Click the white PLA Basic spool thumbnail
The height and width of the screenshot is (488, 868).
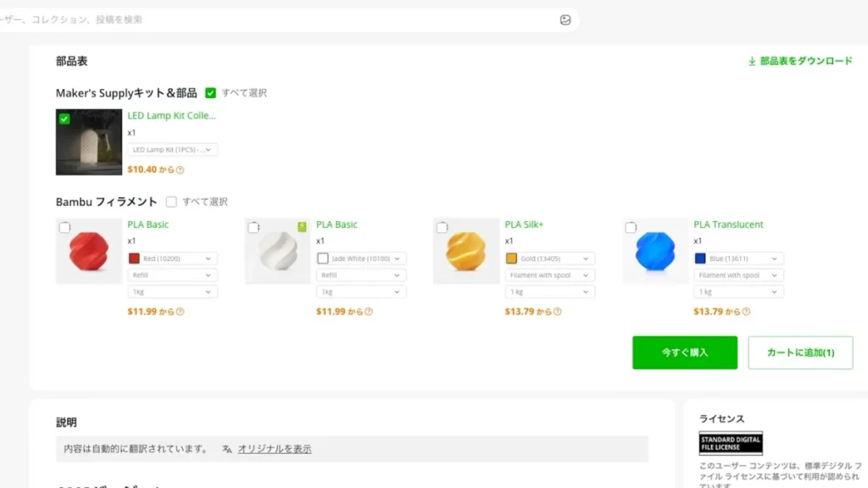click(x=278, y=251)
